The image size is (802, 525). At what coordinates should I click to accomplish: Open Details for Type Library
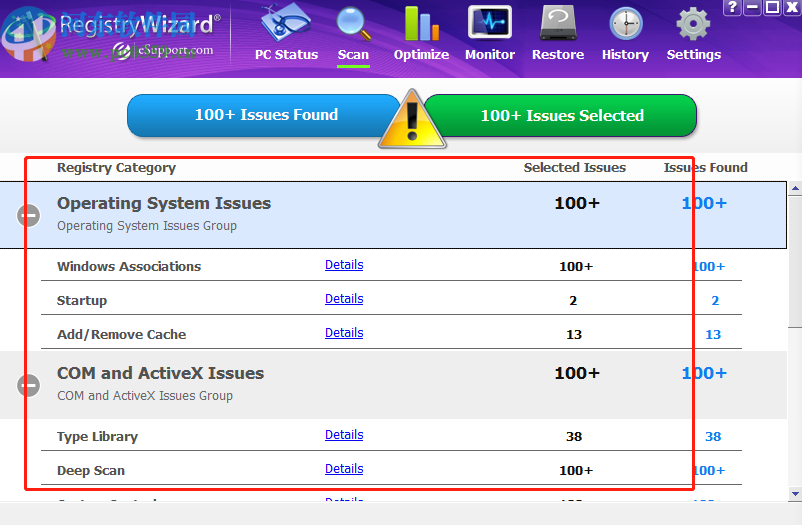tap(344, 435)
